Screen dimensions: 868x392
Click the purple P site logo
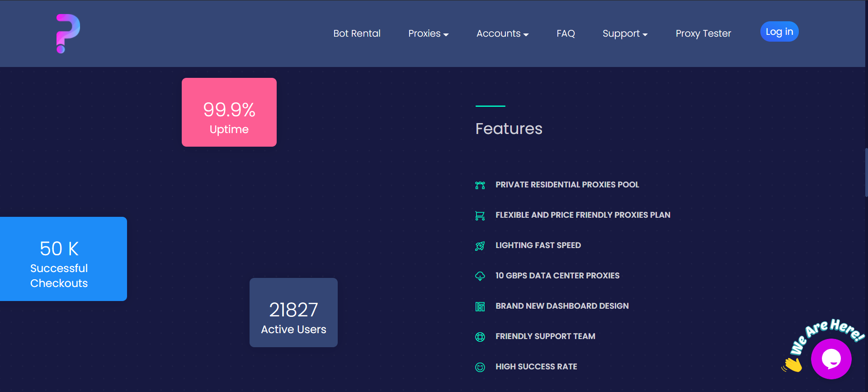pos(68,33)
